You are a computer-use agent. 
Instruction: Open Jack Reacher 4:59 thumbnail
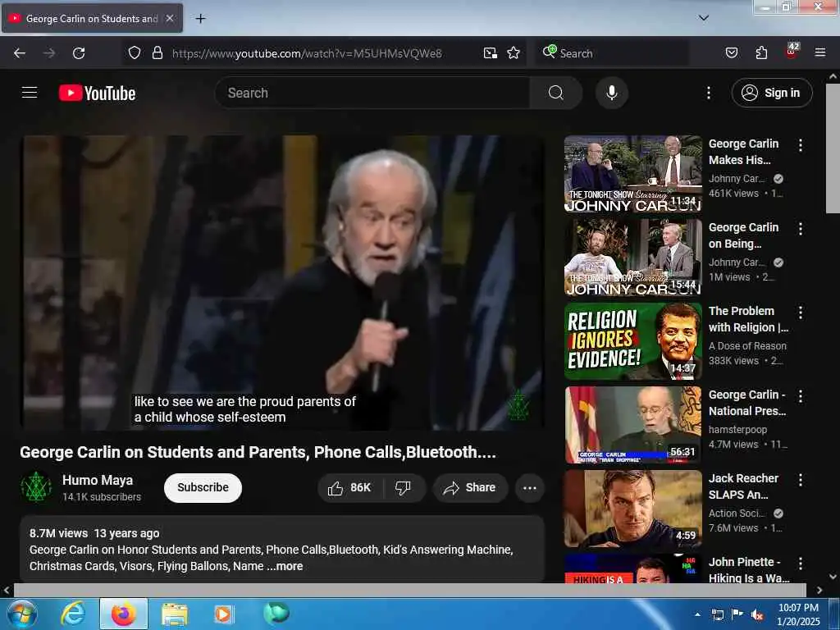(632, 508)
